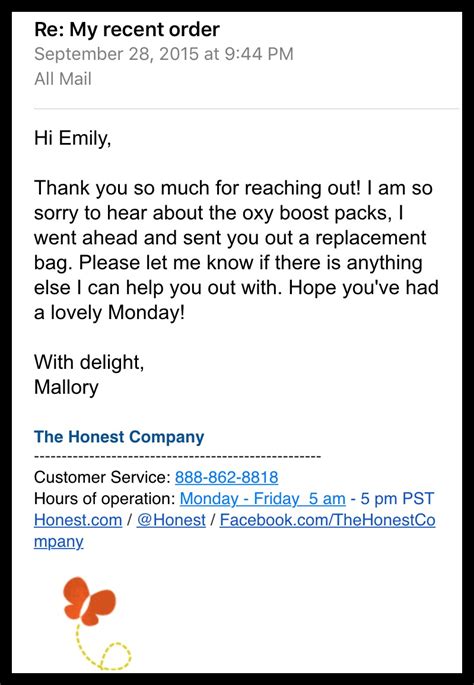The image size is (474, 685).
Task: Click the 'Hi Emily,' greeting
Action: [73, 138]
